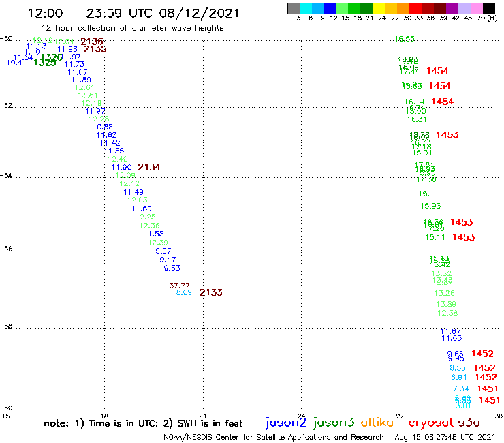This screenshot has height=443, width=504.
Task: Click the wave height 13.81
Action: point(87,95)
